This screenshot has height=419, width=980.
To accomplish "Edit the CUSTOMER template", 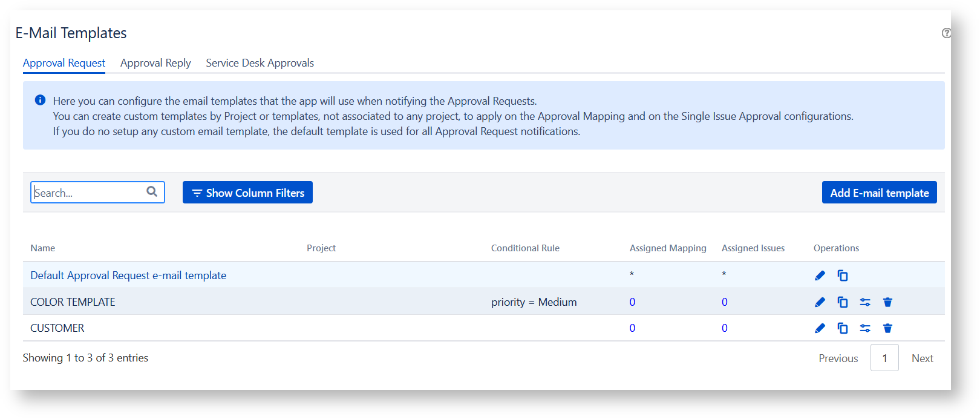I will 820,328.
